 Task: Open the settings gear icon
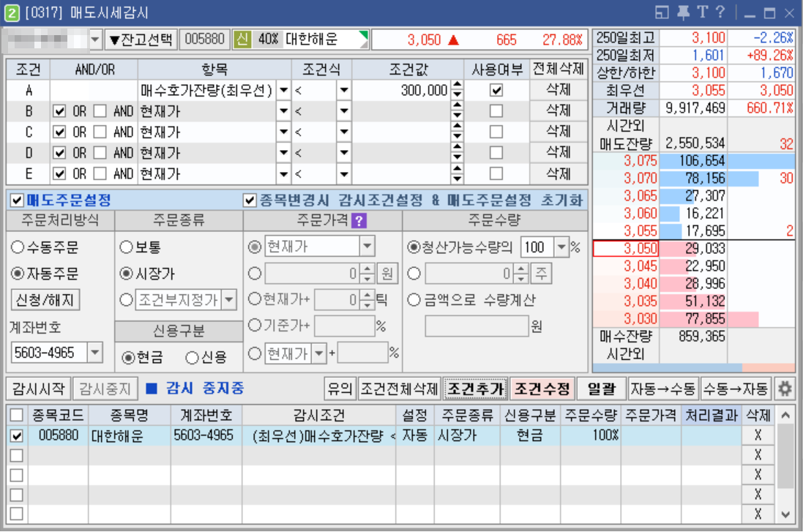[x=785, y=389]
